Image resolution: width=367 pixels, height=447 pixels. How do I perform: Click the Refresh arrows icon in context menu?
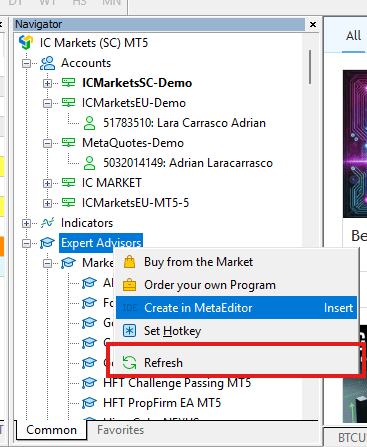click(129, 363)
